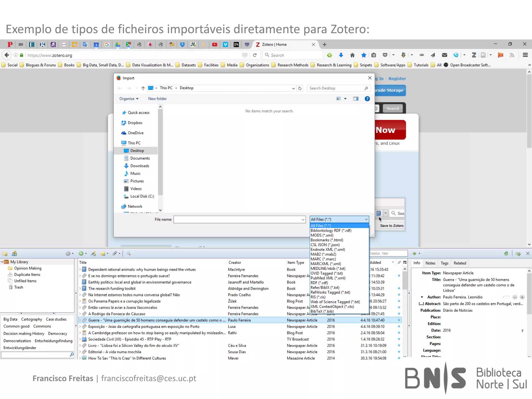
Task: Click the refresh icon beside the path bar
Action: 300,88
